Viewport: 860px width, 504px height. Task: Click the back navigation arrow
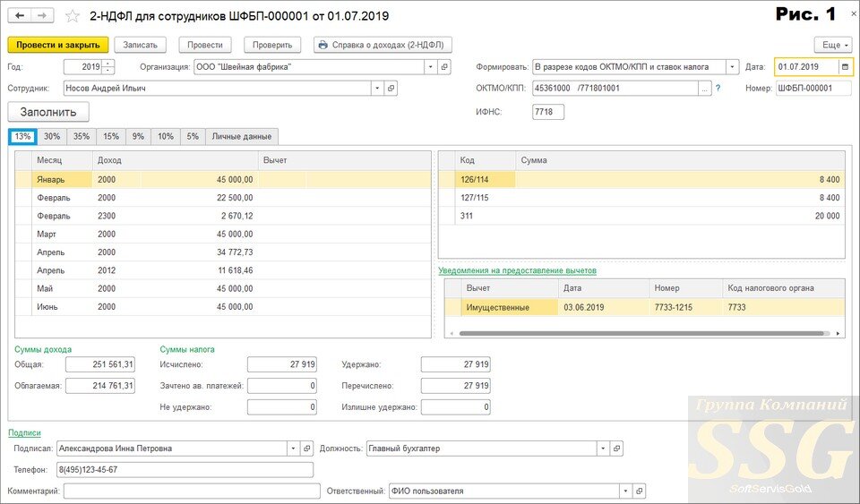(x=20, y=16)
